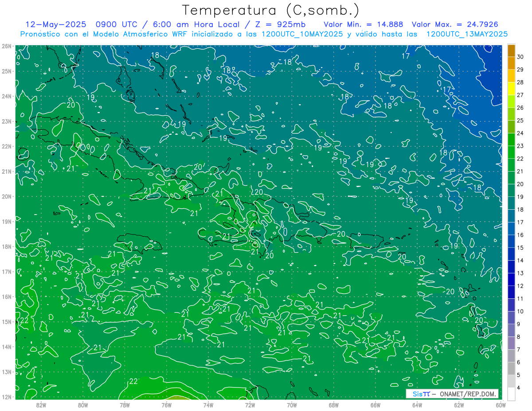Click the '1200UTC_10MAY2025' initialization time text
The width and height of the screenshot is (532, 411).
coord(302,34)
